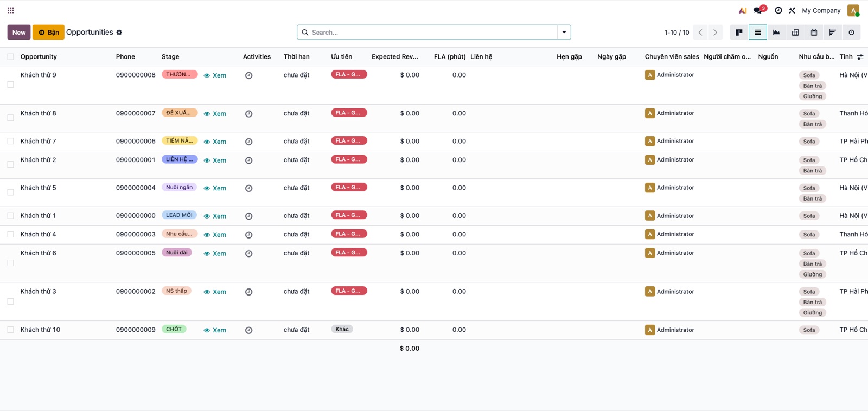Tick the checkbox for Khách thử 7
The width and height of the screenshot is (868, 411).
pos(10,141)
